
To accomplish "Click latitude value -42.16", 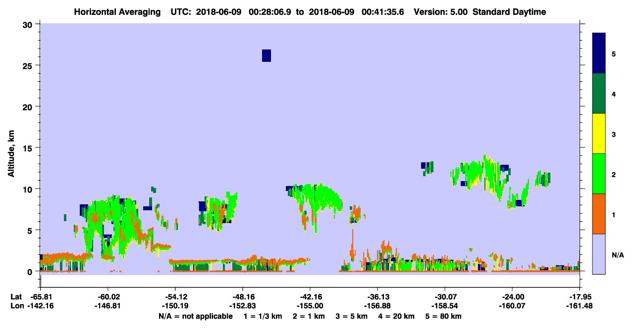I will (310, 297).
